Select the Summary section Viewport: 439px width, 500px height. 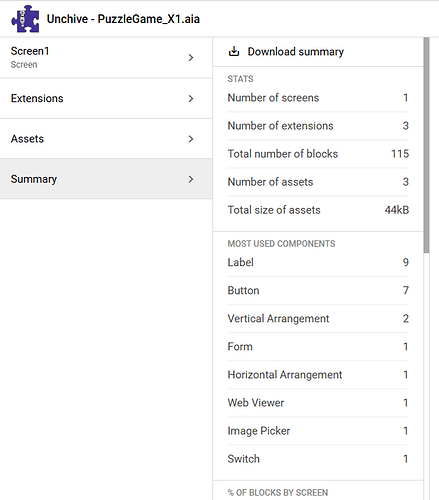point(106,179)
